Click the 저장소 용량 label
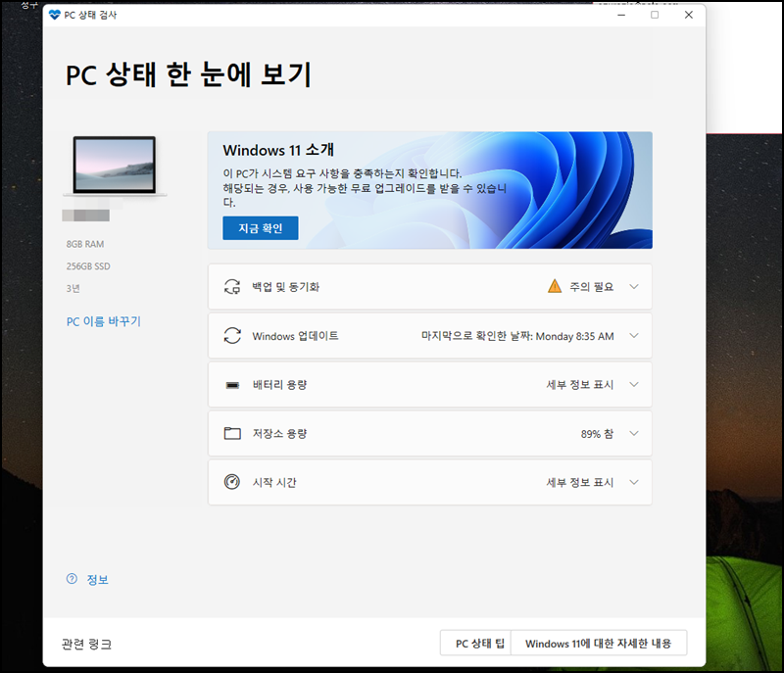 [279, 433]
